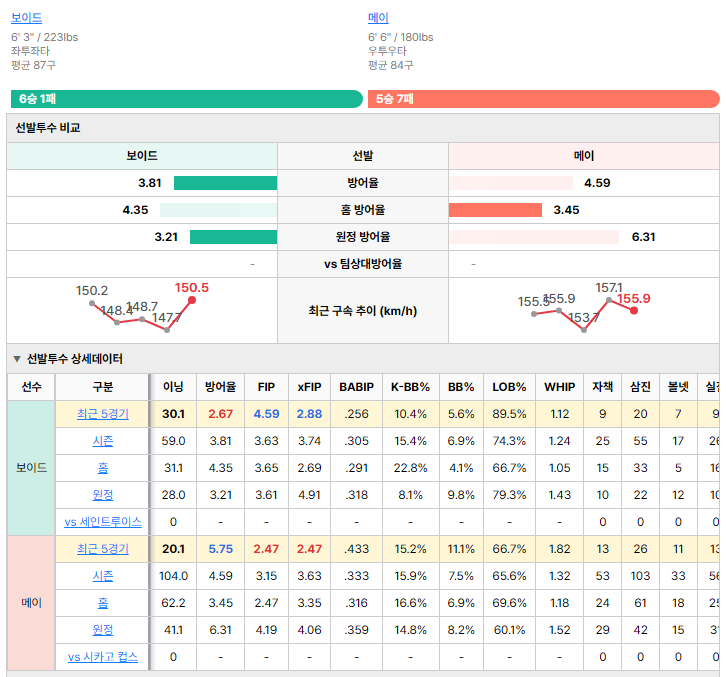Click the 볼넷 column header
The width and height of the screenshot is (726, 677).
pyautogui.click(x=678, y=387)
